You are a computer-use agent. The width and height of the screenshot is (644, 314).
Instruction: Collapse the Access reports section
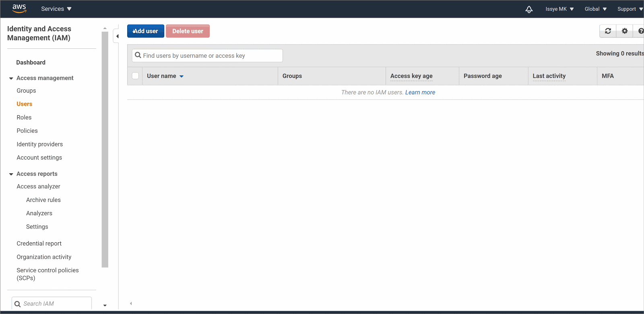[11, 174]
